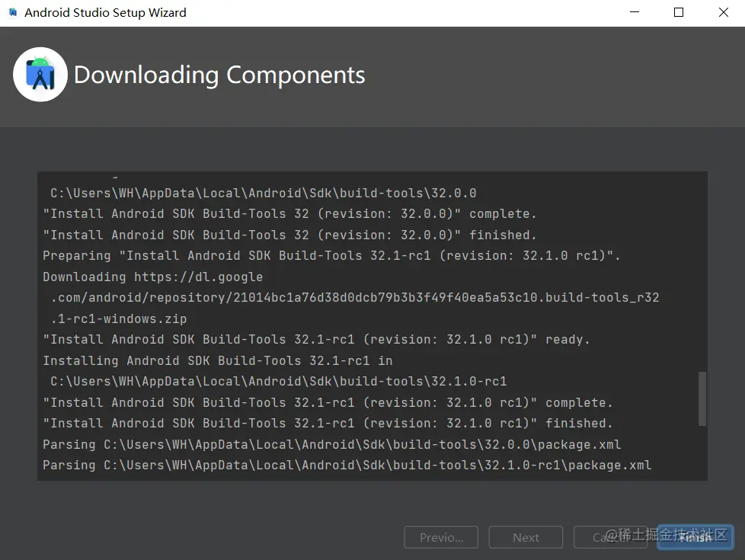Click the Build-Tools 32 (32.0.0) 'complete.' line
Viewport: 745px width, 560px height.
tap(289, 214)
